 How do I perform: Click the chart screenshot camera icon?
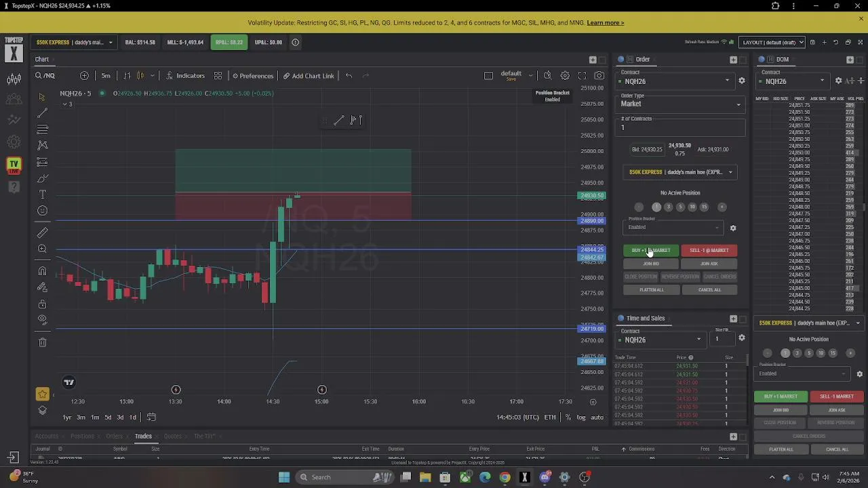point(599,75)
